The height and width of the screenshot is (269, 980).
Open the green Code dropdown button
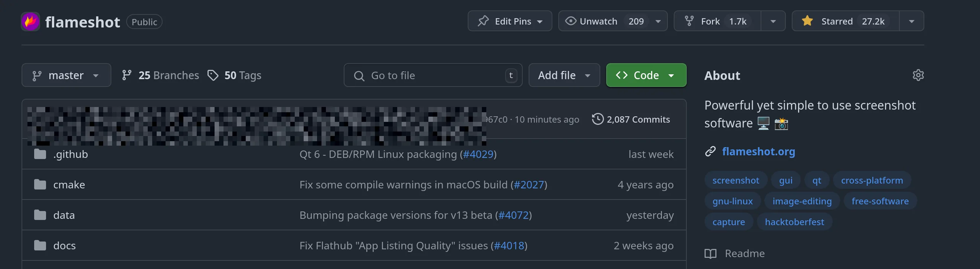tap(646, 75)
